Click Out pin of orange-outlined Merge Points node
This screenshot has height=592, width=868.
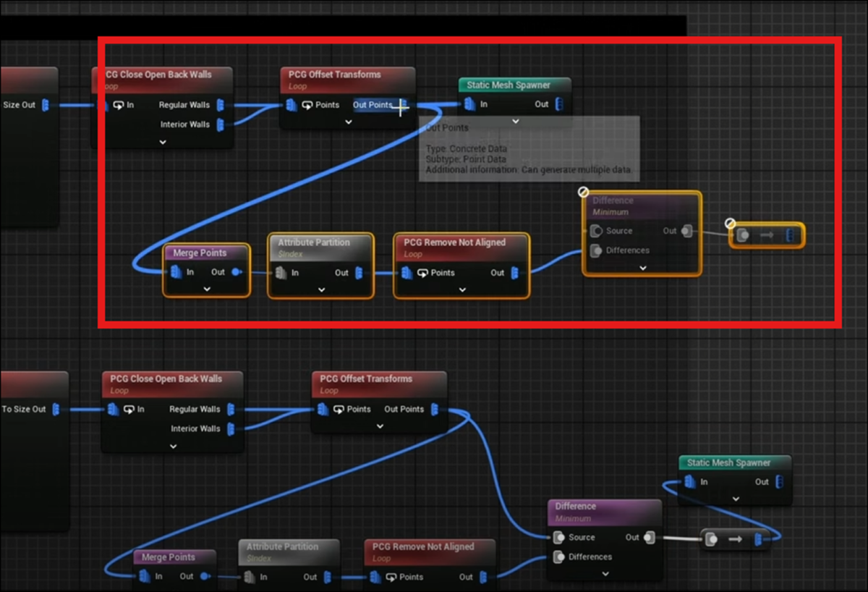(237, 272)
